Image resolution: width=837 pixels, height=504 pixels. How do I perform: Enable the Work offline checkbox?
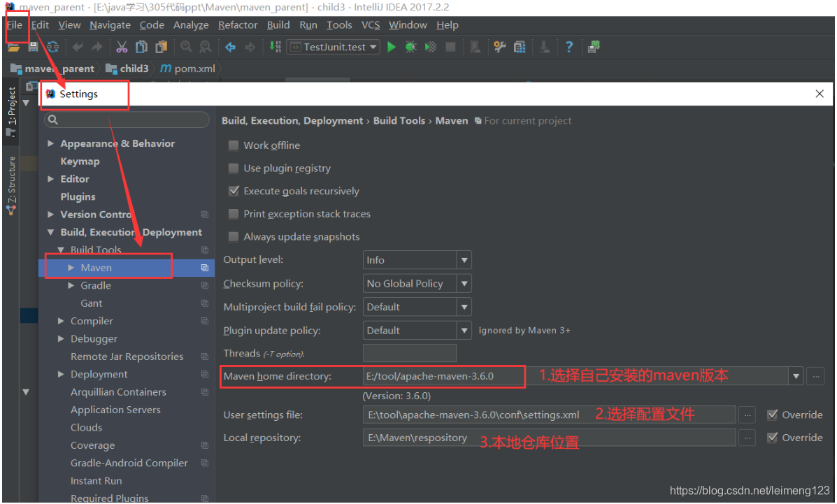pyautogui.click(x=234, y=145)
